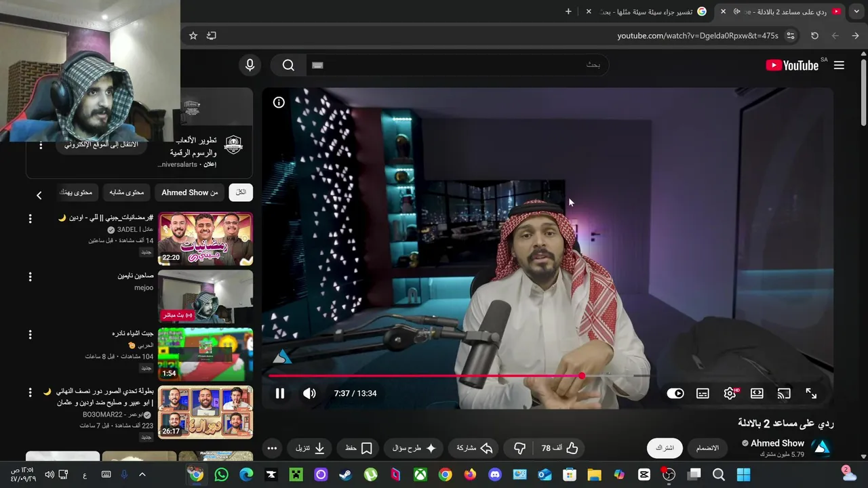Open Minecraft from the taskbar
The width and height of the screenshot is (868, 488).
click(x=296, y=474)
